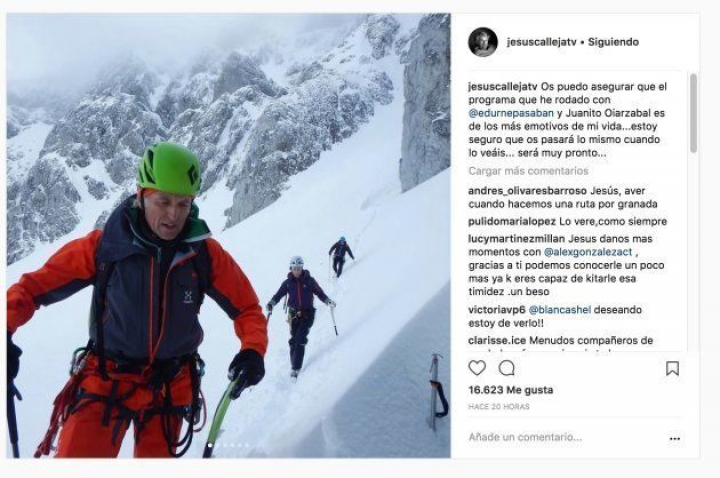Image resolution: width=720 pixels, height=478 pixels.
Task: Select the second carousel dot indicator
Action: pyautogui.click(x=218, y=445)
